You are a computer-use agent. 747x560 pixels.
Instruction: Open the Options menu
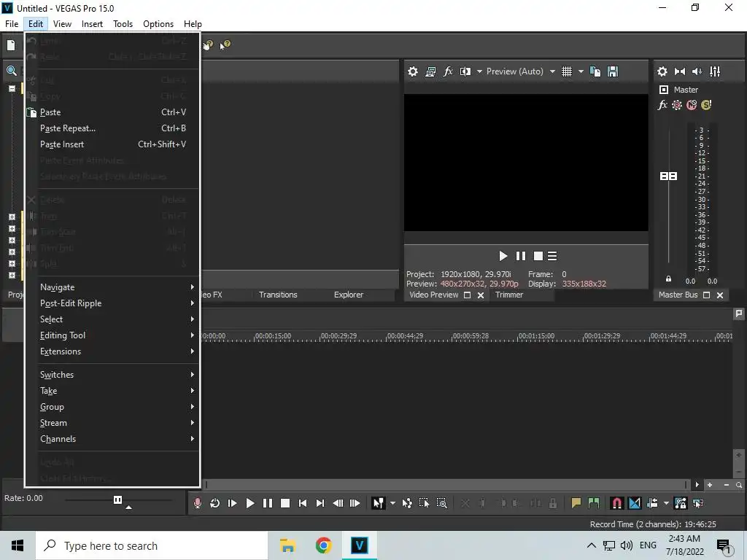158,24
